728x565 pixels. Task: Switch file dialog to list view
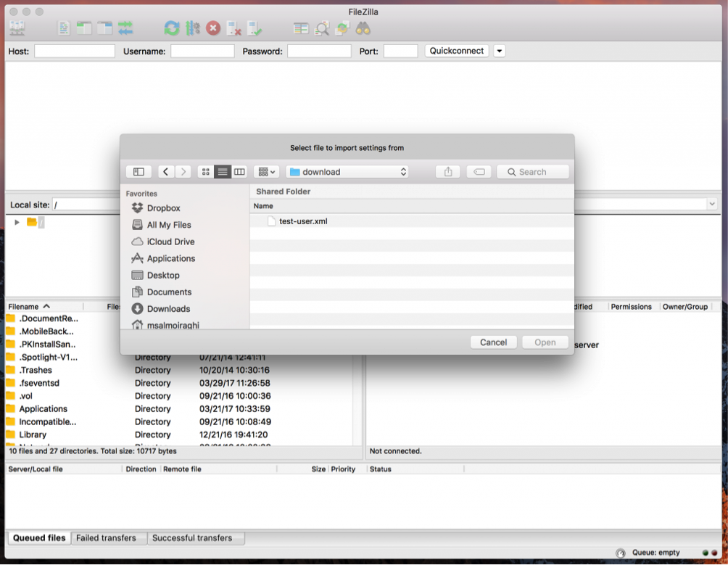(x=223, y=172)
